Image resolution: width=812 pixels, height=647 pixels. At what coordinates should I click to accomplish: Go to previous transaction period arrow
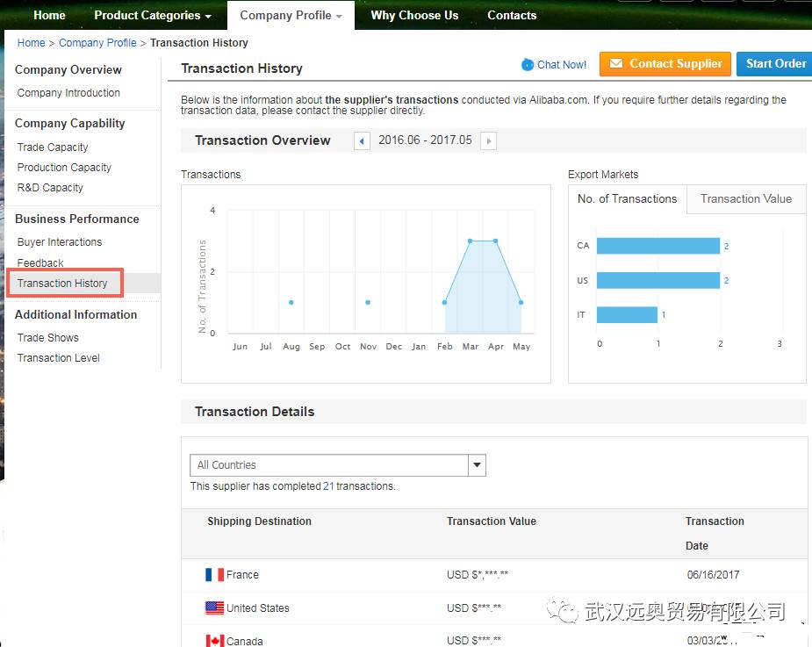tap(362, 140)
